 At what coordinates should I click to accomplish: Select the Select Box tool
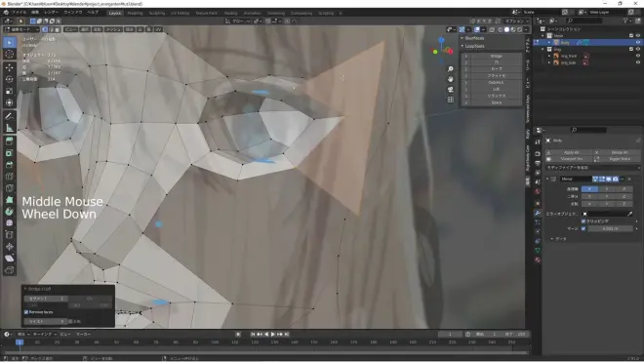pyautogui.click(x=10, y=42)
